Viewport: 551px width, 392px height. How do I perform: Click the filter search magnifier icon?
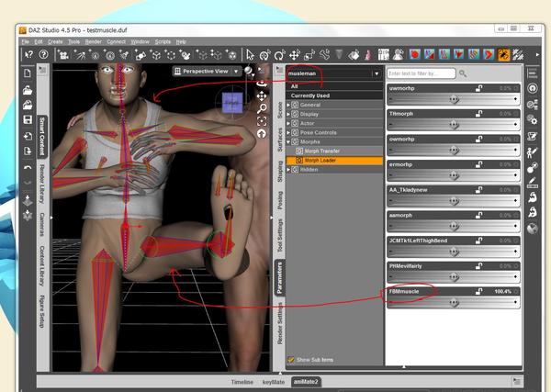[x=463, y=73]
